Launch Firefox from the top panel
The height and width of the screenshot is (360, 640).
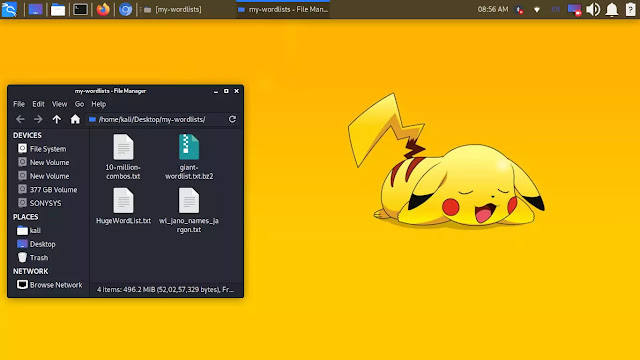[103, 9]
